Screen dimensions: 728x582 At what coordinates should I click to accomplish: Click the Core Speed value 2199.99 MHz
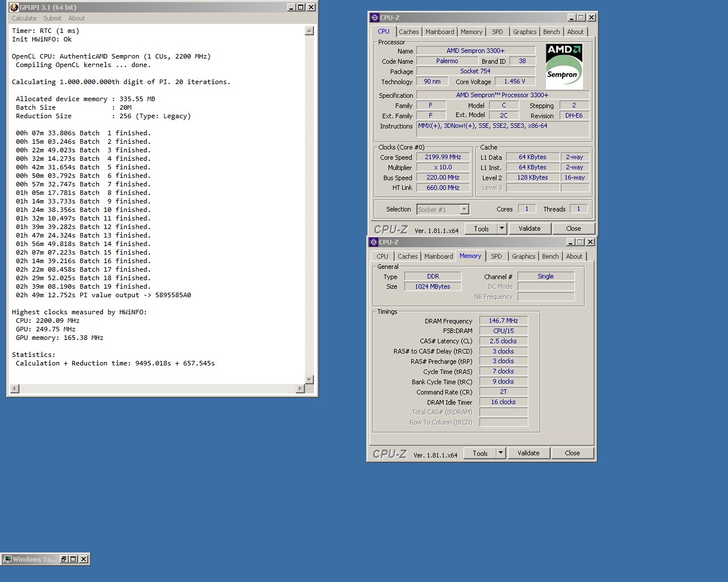coord(443,157)
